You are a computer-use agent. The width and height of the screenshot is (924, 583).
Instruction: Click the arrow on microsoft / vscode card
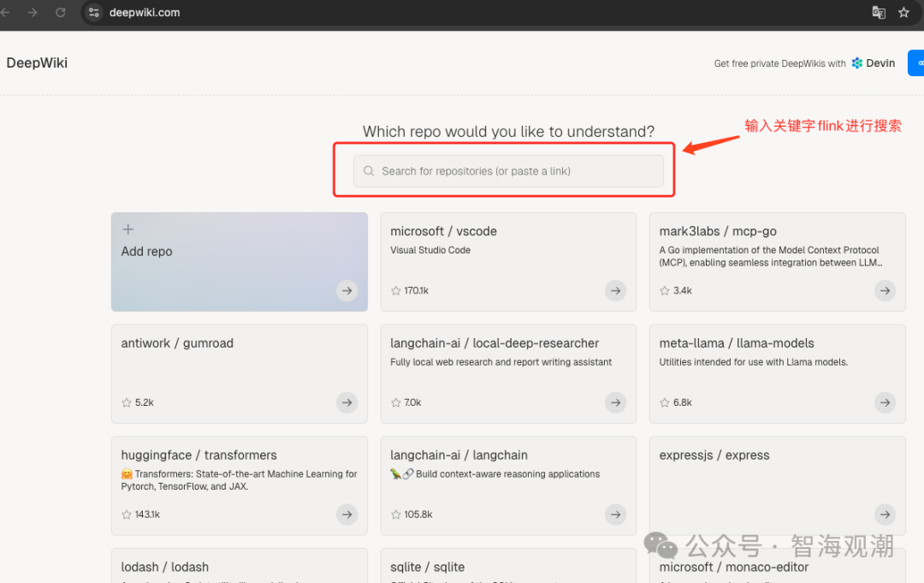615,290
